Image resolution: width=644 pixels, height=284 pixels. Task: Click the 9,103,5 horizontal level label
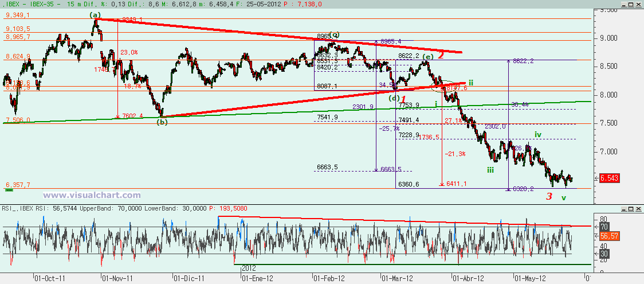[x=18, y=29]
